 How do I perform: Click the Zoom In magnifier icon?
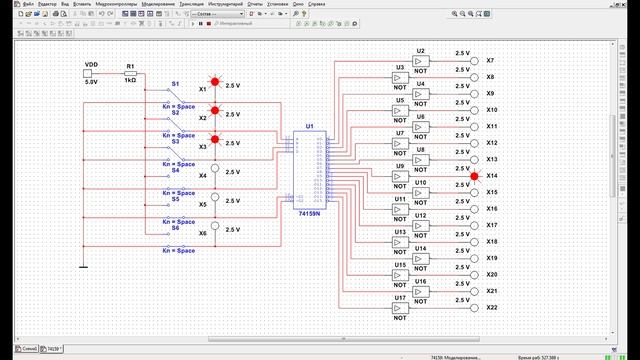(454, 14)
